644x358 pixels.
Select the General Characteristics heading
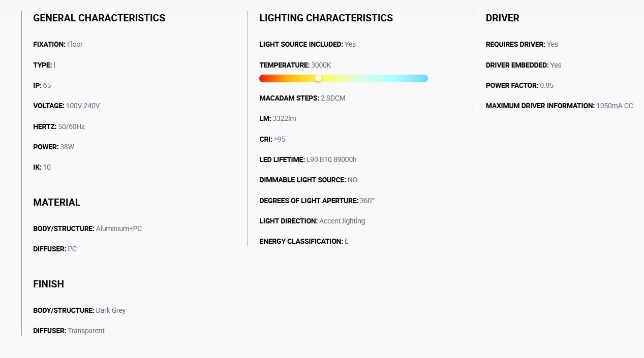click(x=99, y=18)
